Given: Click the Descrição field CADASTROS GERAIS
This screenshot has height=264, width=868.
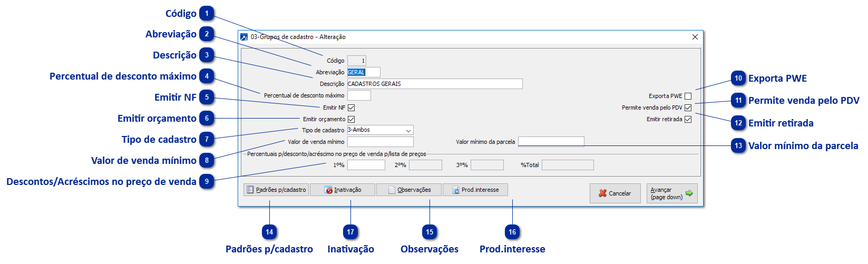Looking at the screenshot, I should click(435, 84).
